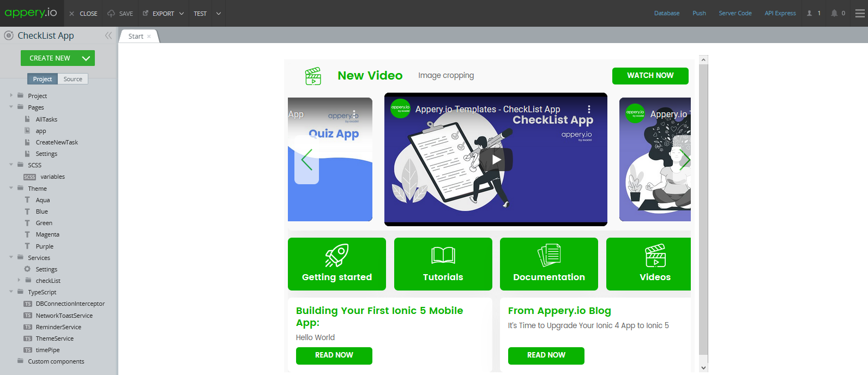The height and width of the screenshot is (375, 868).
Task: Expand the CREATE NEW dropdown
Action: pyautogui.click(x=86, y=58)
